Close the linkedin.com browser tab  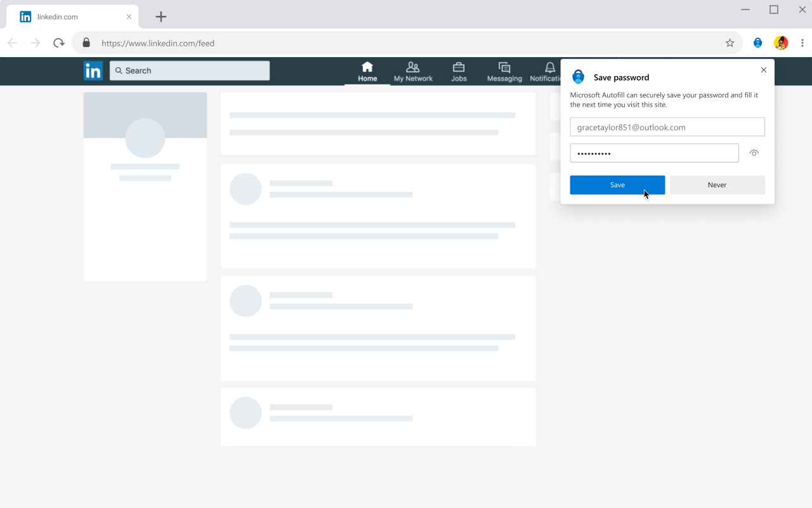129,17
